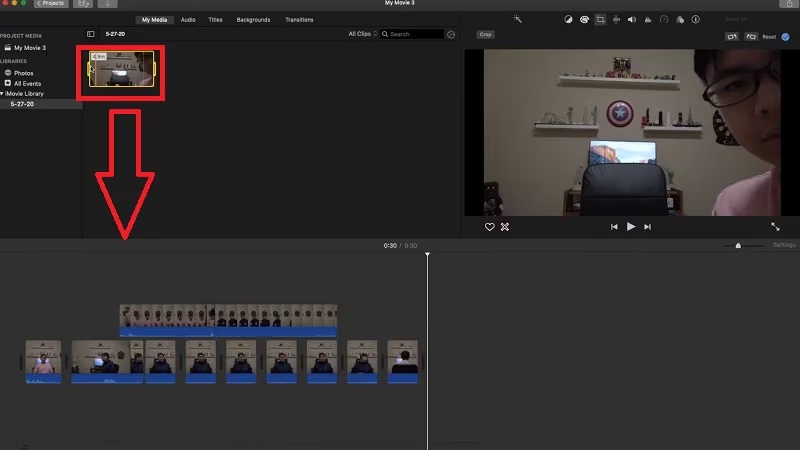Collapse the iMovie Library tree

[3, 93]
